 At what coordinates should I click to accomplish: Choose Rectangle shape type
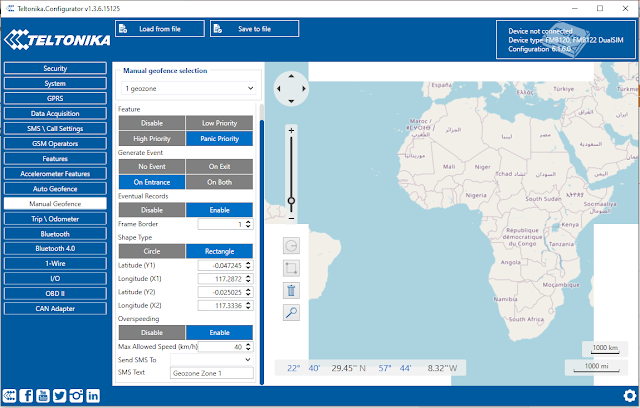point(219,251)
